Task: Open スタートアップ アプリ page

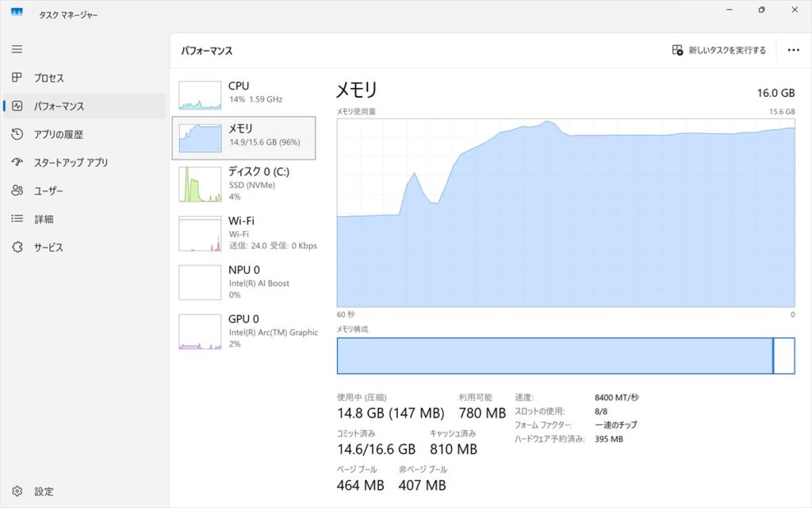Action: (84, 162)
